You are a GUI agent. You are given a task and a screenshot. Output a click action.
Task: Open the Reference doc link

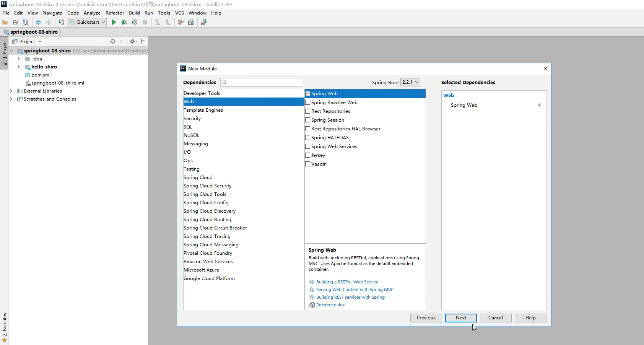(330, 305)
